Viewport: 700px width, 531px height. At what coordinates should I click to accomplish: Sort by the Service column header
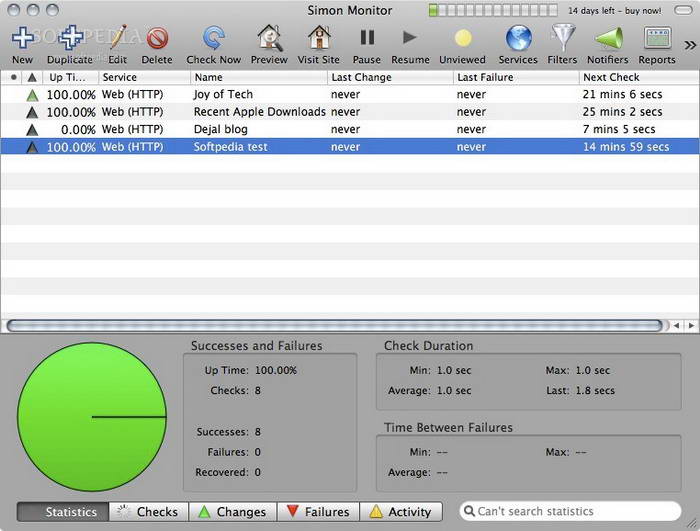145,77
